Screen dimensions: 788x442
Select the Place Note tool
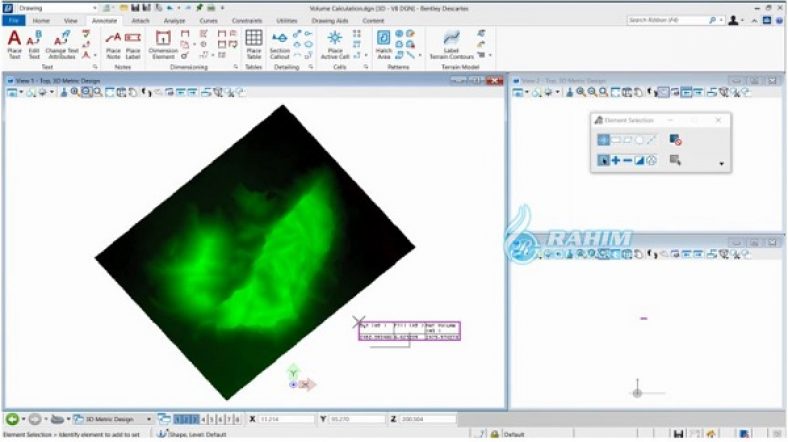click(x=113, y=44)
